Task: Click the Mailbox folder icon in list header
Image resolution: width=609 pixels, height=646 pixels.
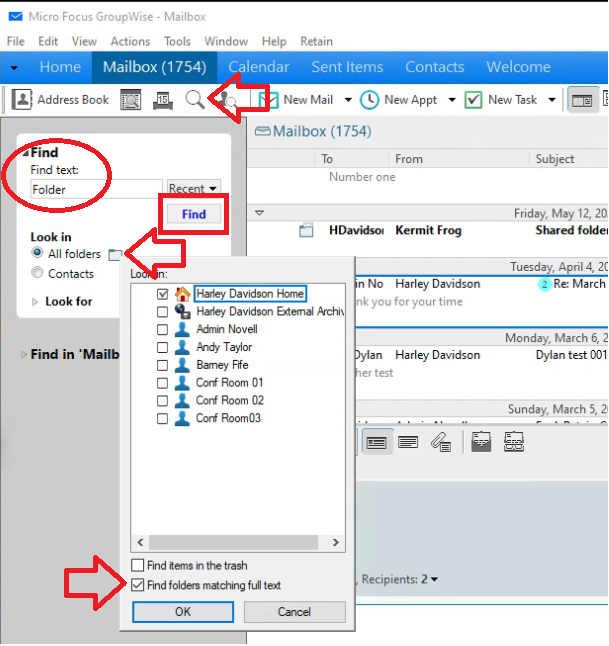Action: [x=262, y=131]
